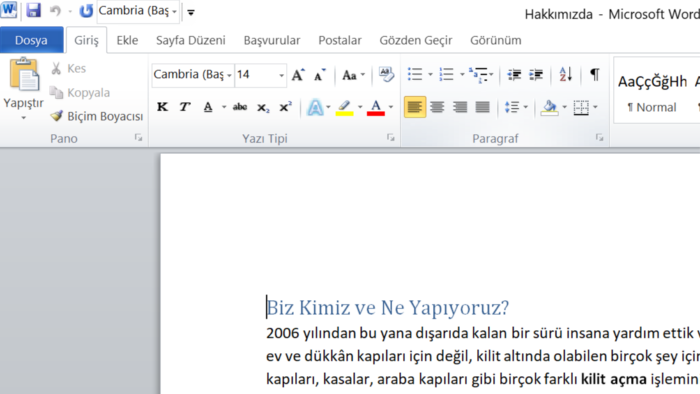The image size is (700, 394).
Task: Open Paragraf dialog launcher
Action: click(x=599, y=138)
